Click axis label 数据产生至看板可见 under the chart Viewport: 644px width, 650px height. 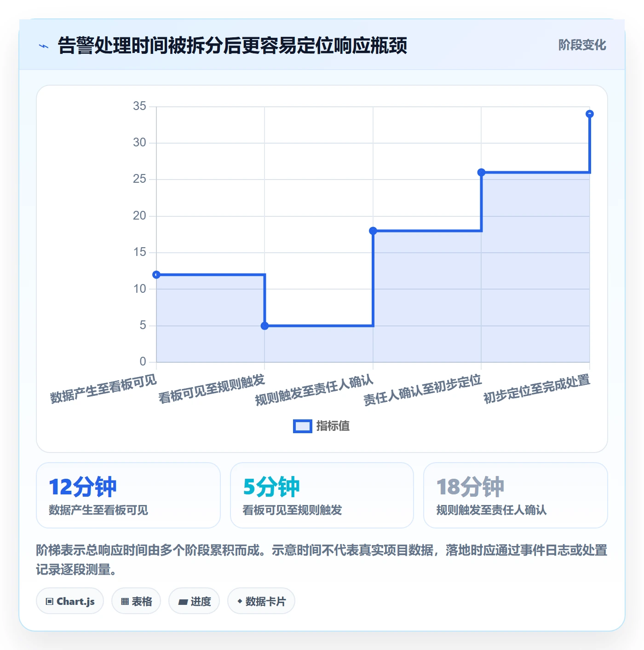(x=103, y=389)
